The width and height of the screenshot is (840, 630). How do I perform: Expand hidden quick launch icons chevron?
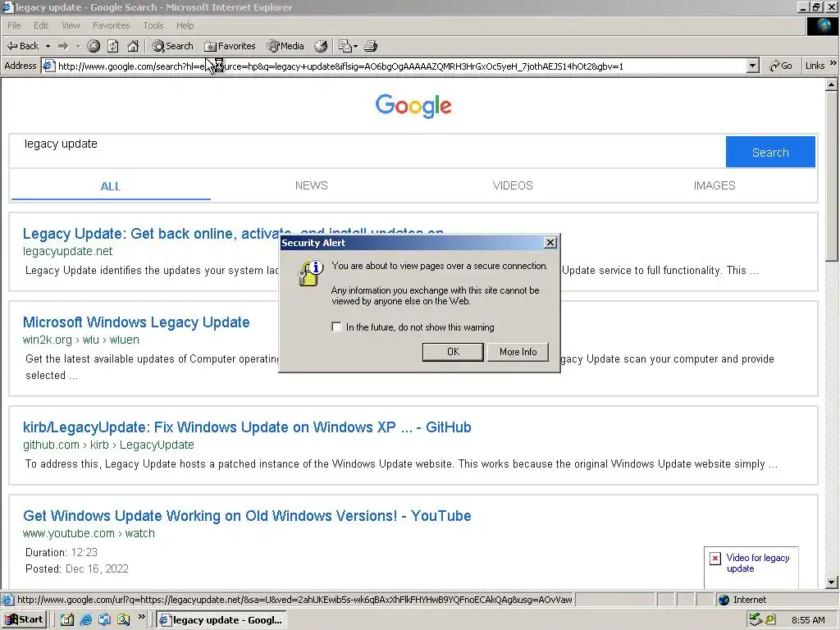(141, 617)
